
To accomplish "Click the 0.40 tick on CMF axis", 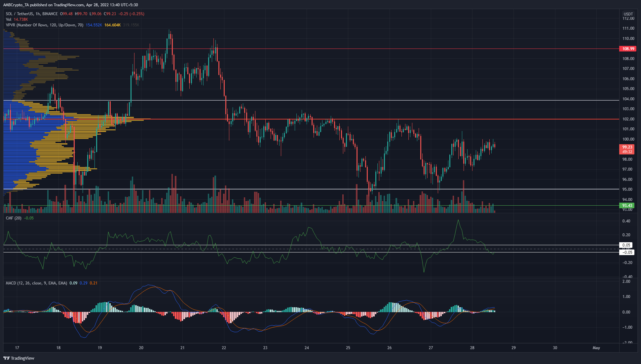I will (626, 221).
